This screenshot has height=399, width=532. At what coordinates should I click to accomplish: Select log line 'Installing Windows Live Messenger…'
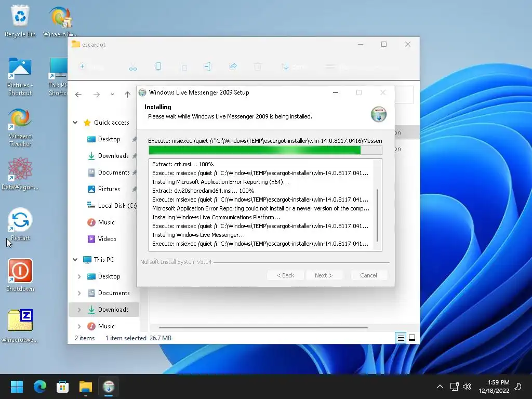point(198,235)
